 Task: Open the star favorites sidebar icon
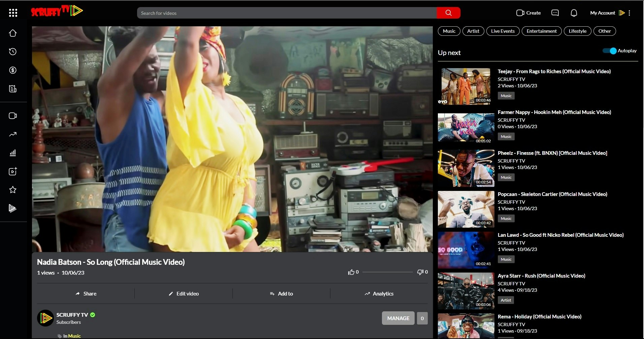[13, 190]
